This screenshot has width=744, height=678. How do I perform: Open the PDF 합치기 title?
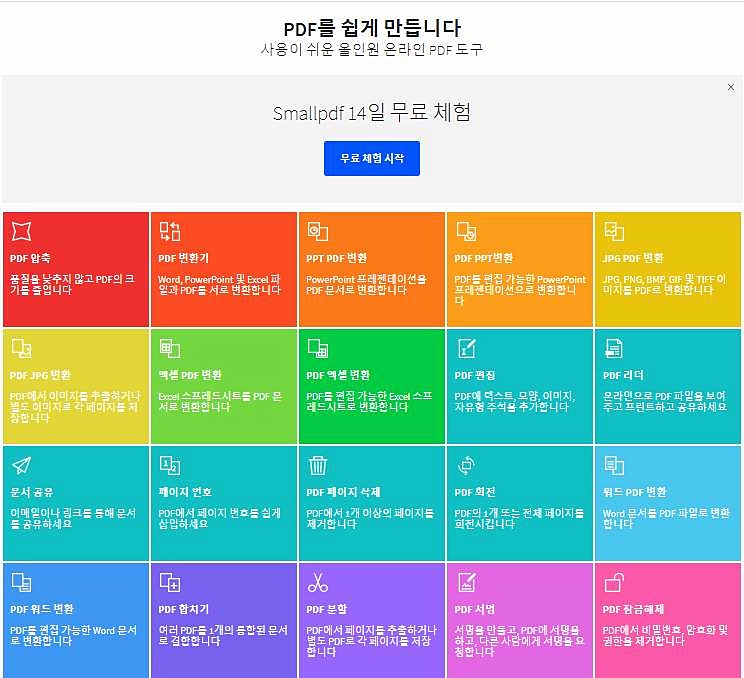click(184, 609)
